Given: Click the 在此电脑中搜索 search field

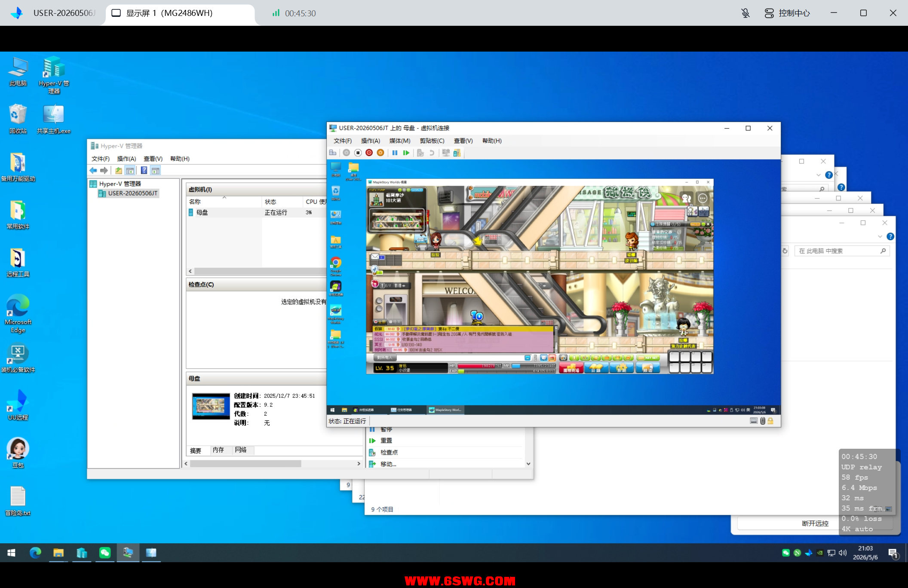Looking at the screenshot, I should click(841, 251).
